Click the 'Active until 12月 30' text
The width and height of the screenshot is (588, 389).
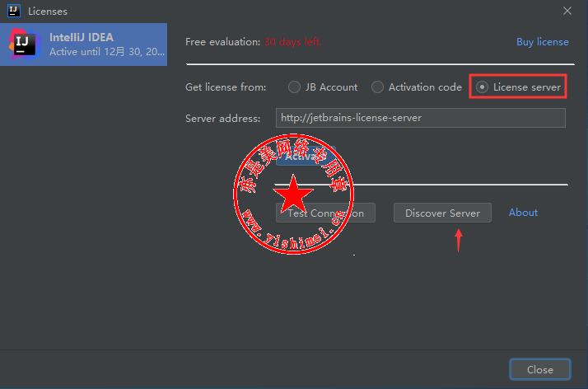tap(107, 52)
